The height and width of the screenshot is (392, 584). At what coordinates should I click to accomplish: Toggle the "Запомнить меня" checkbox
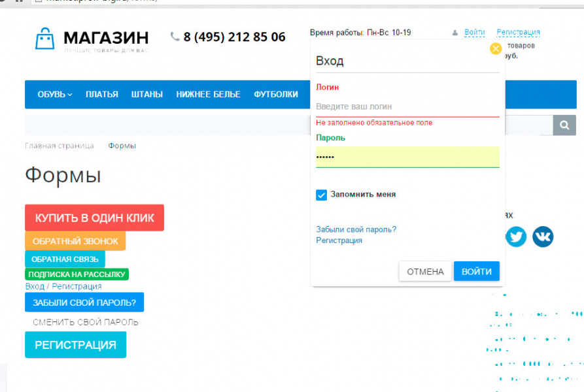coord(321,195)
